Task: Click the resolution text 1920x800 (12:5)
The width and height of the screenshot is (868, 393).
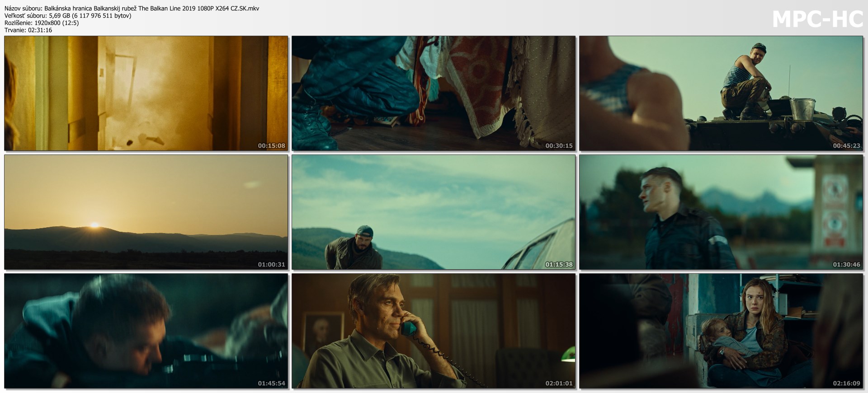Action: [x=56, y=23]
